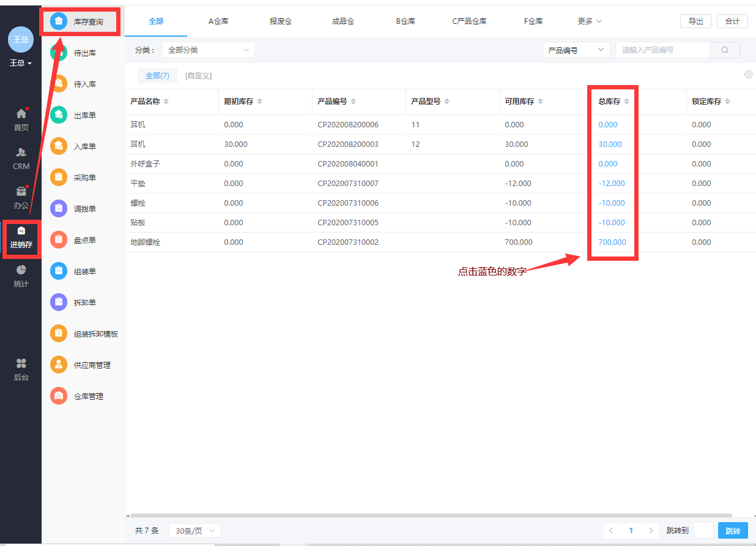Switch to the F仓库 tab
Image resolution: width=756 pixels, height=546 pixels.
[533, 21]
